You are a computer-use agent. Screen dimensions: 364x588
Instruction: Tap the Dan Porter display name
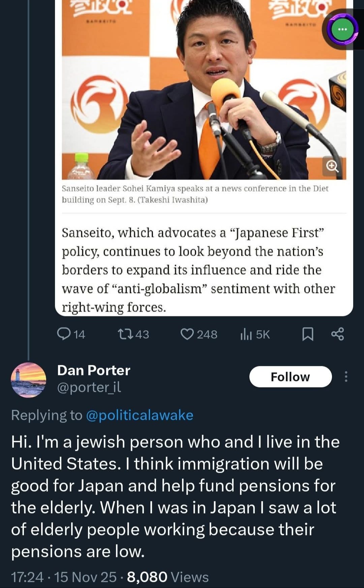[x=94, y=370]
